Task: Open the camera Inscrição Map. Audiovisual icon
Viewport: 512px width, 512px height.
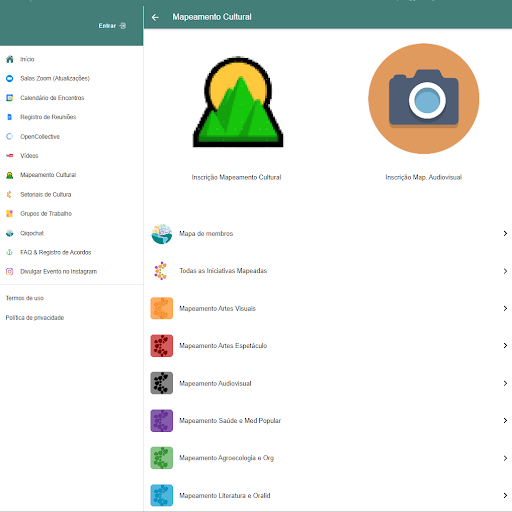Action: 424,99
